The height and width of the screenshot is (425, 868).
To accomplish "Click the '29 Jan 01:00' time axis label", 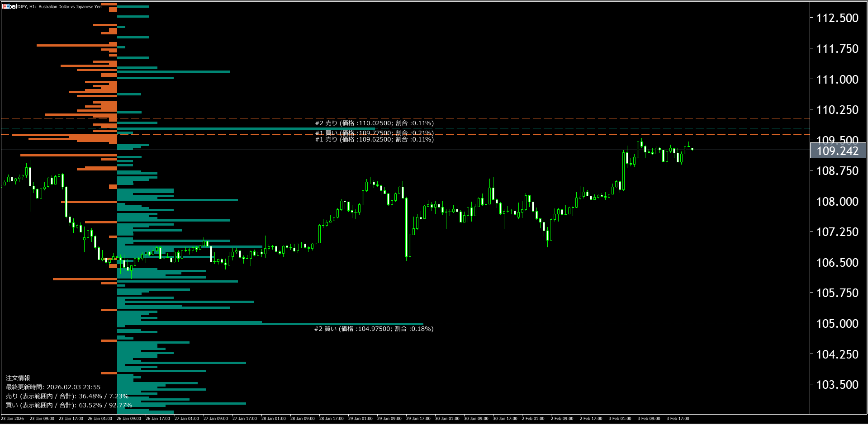I will tap(360, 419).
